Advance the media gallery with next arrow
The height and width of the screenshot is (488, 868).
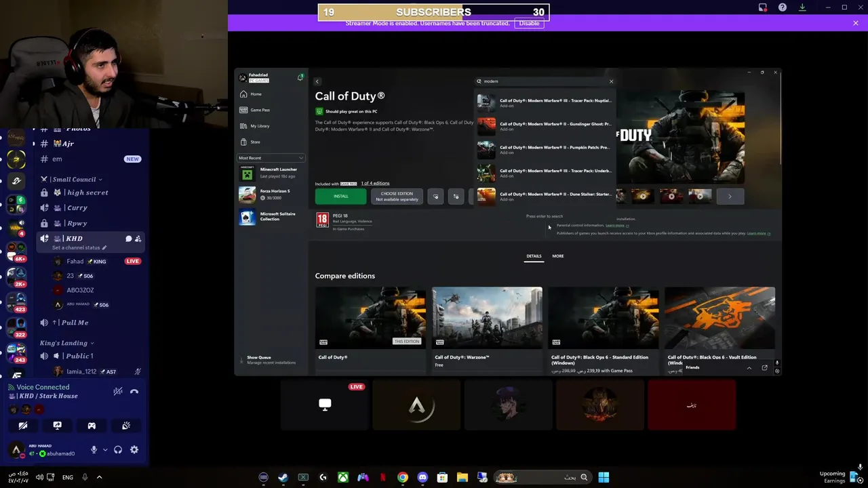pos(730,197)
